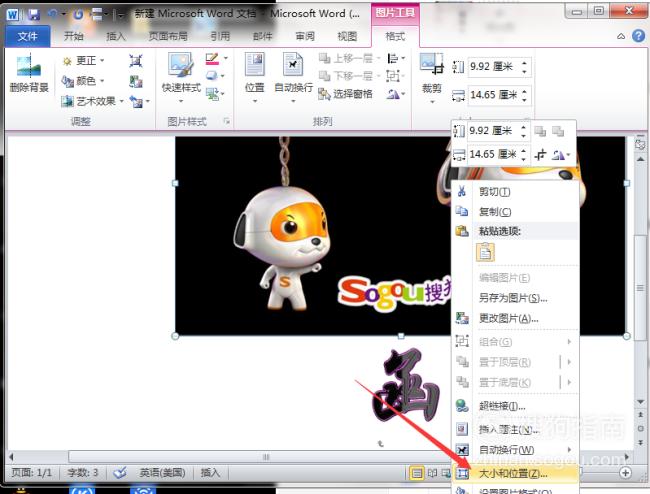Open the 位置 position dropdown
The height and width of the screenshot is (494, 650).
pyautogui.click(x=254, y=78)
